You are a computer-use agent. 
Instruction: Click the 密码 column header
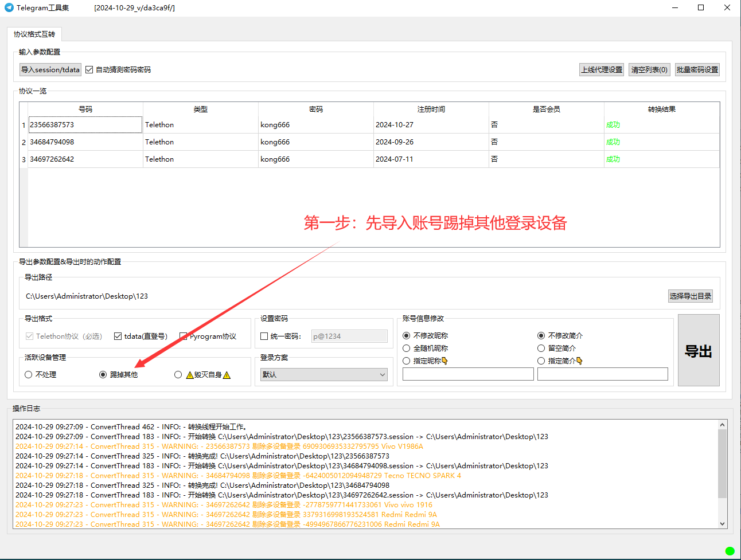(316, 109)
